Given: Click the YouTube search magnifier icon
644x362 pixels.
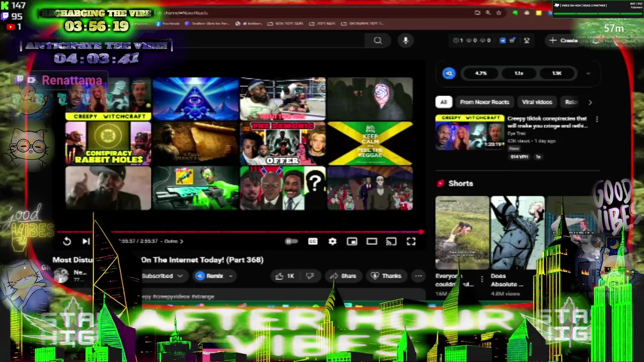Looking at the screenshot, I should pyautogui.click(x=378, y=41).
